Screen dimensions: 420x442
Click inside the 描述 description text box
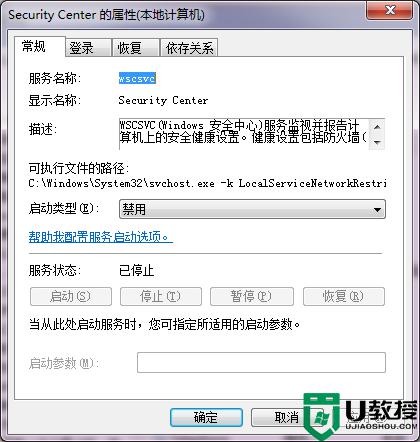244,134
